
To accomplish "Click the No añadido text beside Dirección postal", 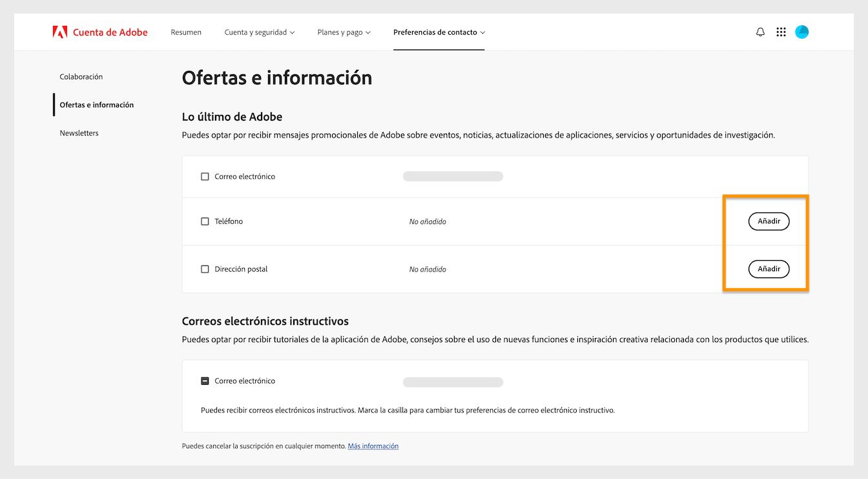I will (x=428, y=269).
